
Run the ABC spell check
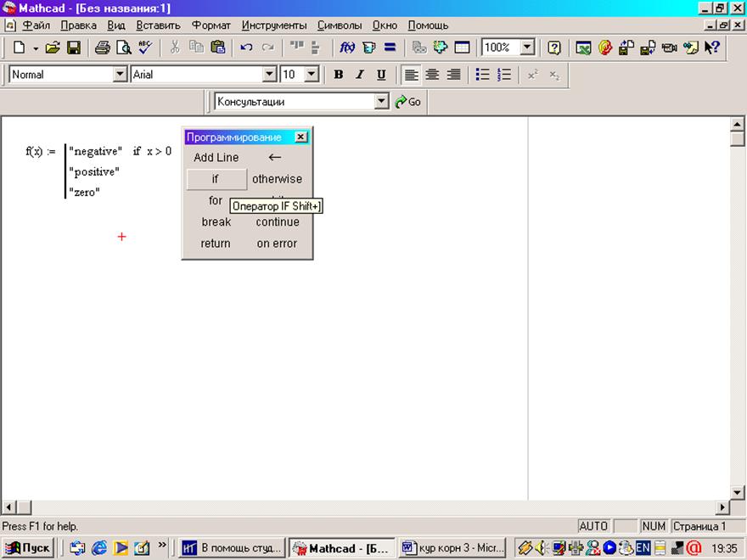[144, 48]
